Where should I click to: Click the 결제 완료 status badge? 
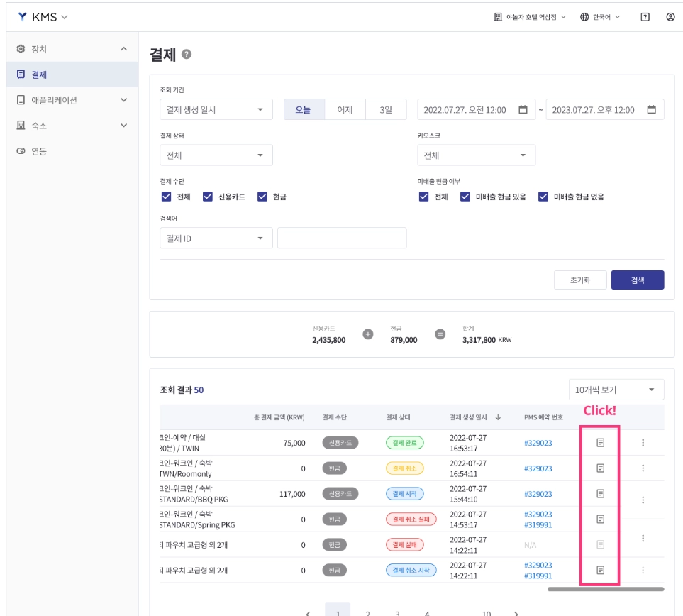405,443
